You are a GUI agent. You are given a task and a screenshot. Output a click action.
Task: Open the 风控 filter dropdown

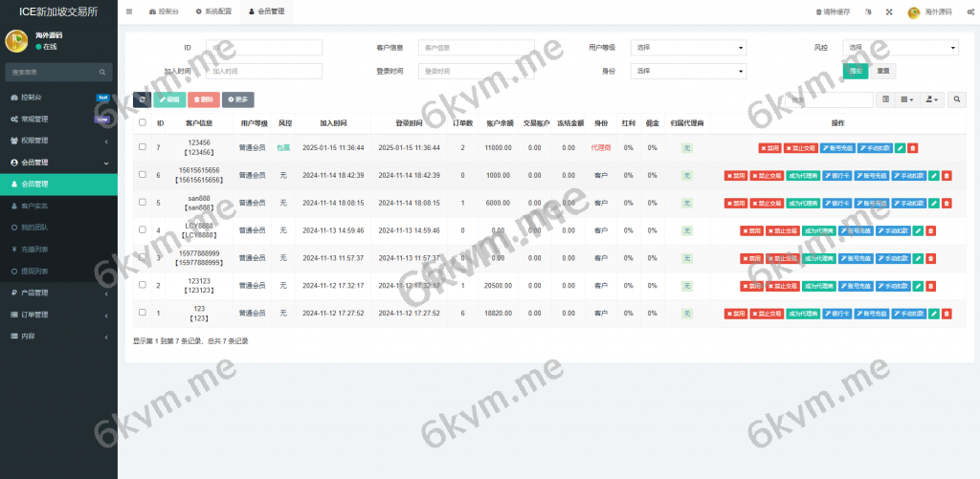tap(901, 48)
